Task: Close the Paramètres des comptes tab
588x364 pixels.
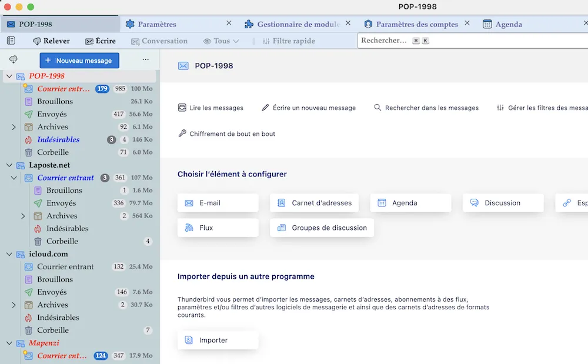Action: tap(467, 24)
